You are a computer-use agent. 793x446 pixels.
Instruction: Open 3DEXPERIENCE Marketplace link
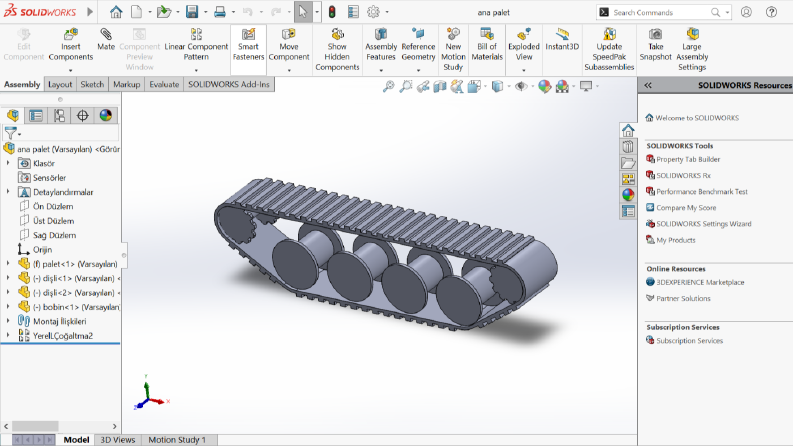[x=700, y=282]
